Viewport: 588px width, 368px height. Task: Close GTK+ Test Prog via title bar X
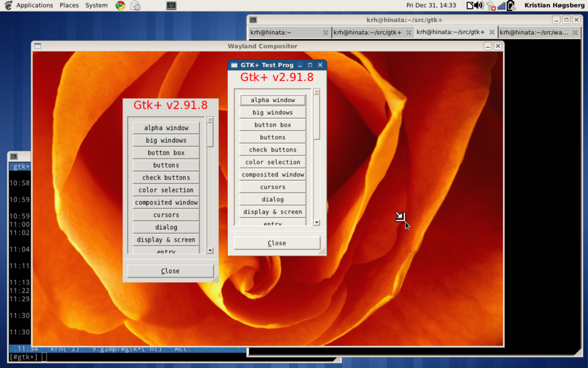320,65
